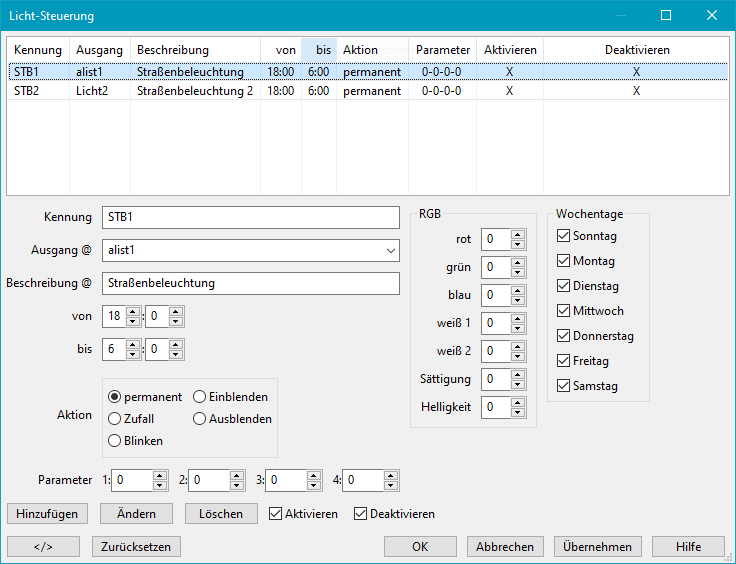Decrease Parameter 4 value
Image resolution: width=736 pixels, height=564 pixels.
(390, 486)
